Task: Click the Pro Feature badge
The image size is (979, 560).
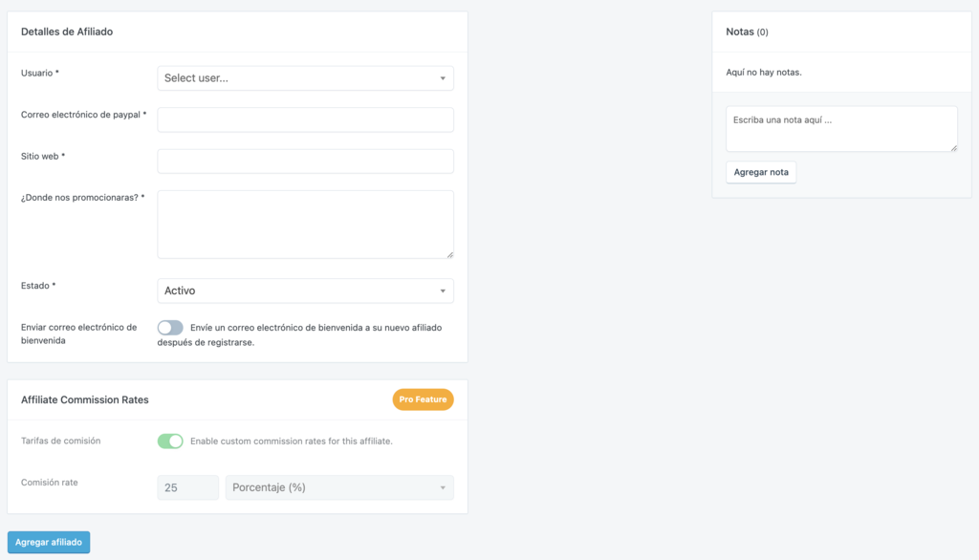Action: coord(423,399)
